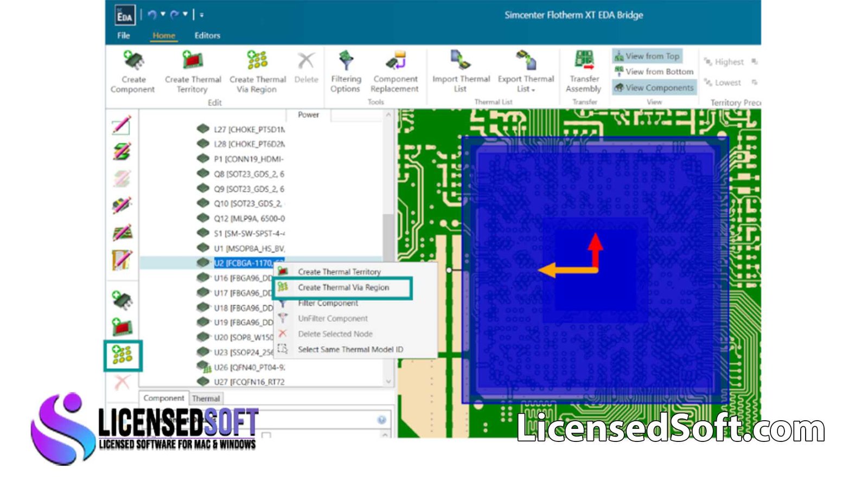Click the component list scroll-down arrow

point(388,382)
